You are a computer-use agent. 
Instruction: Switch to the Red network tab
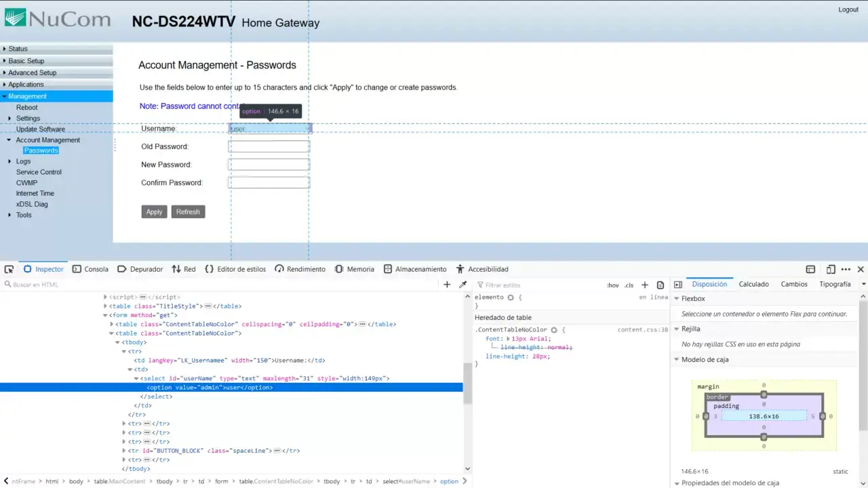(x=183, y=269)
